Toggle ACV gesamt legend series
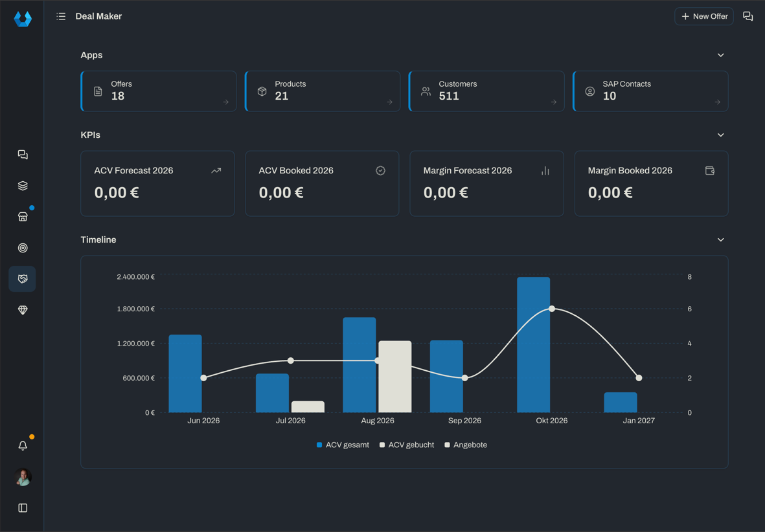The height and width of the screenshot is (532, 765). coord(343,445)
